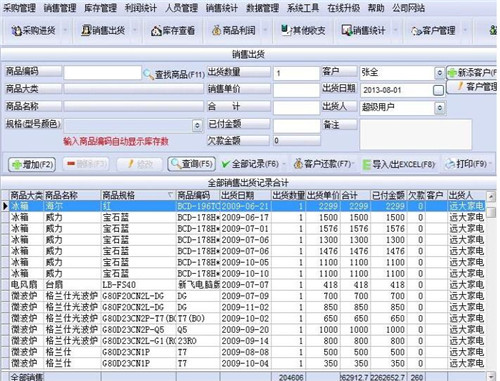
Task: Open 帮助 menu
Action: tap(376, 8)
